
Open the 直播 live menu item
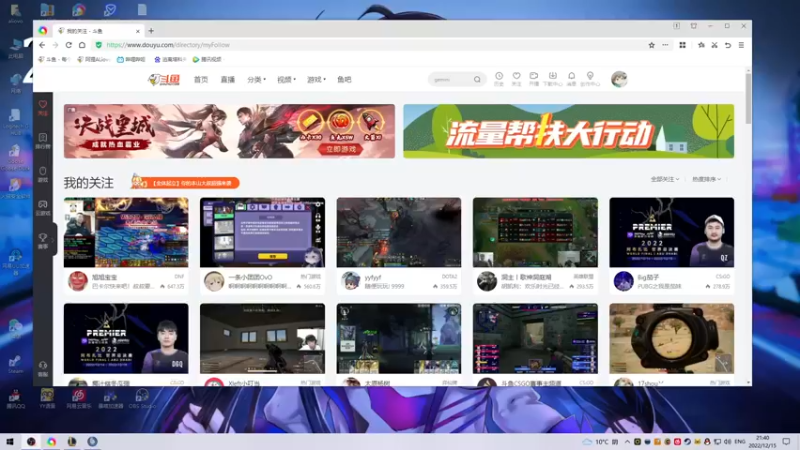click(228, 80)
